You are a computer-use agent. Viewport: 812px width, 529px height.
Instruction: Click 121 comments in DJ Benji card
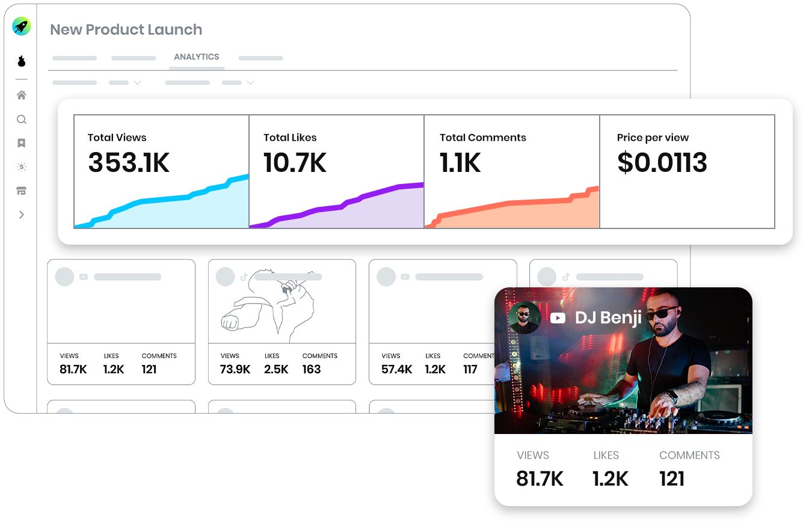(672, 479)
